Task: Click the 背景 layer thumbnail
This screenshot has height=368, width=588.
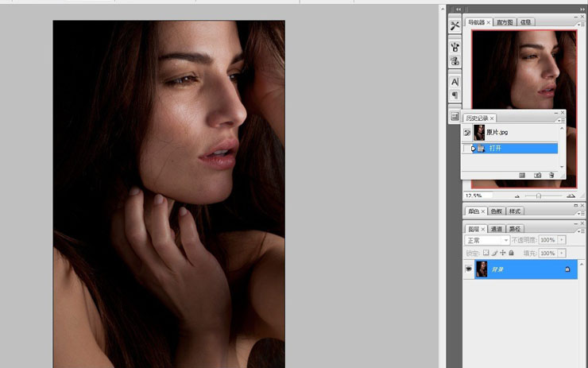Action: pyautogui.click(x=482, y=269)
